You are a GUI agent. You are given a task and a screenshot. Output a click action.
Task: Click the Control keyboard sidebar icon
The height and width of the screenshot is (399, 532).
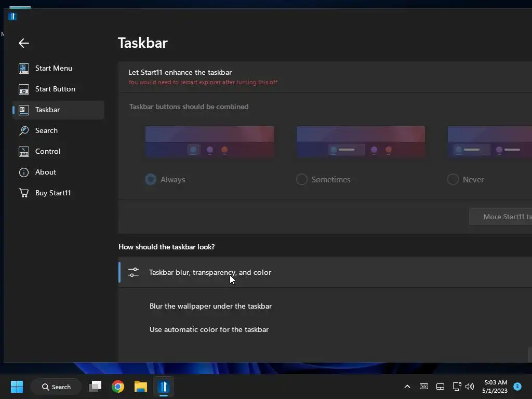[x=24, y=151]
